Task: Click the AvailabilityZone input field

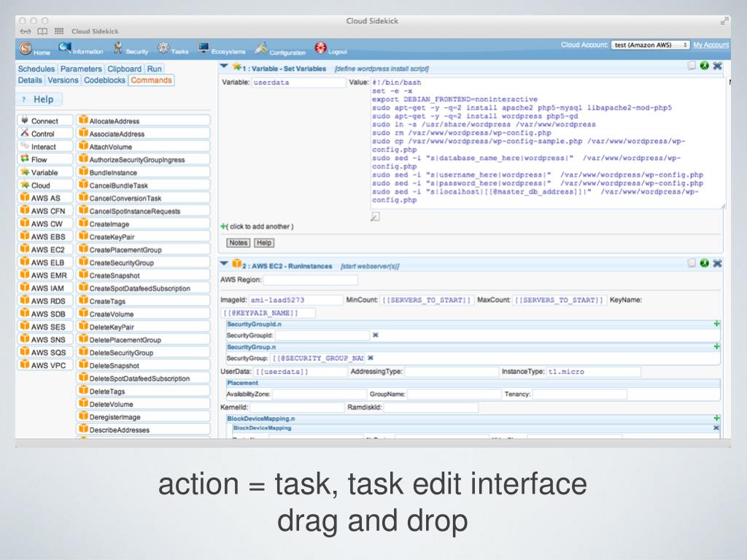Action: 320,394
